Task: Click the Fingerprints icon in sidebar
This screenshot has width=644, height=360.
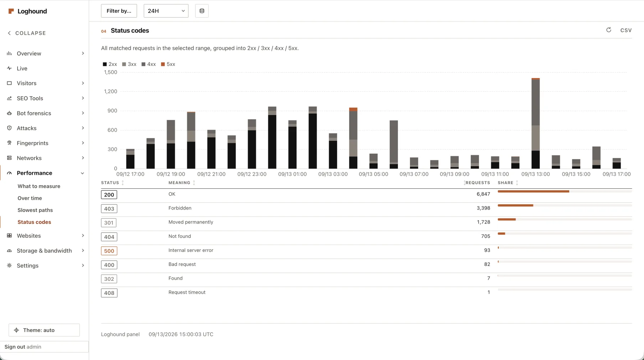Action: pos(9,143)
